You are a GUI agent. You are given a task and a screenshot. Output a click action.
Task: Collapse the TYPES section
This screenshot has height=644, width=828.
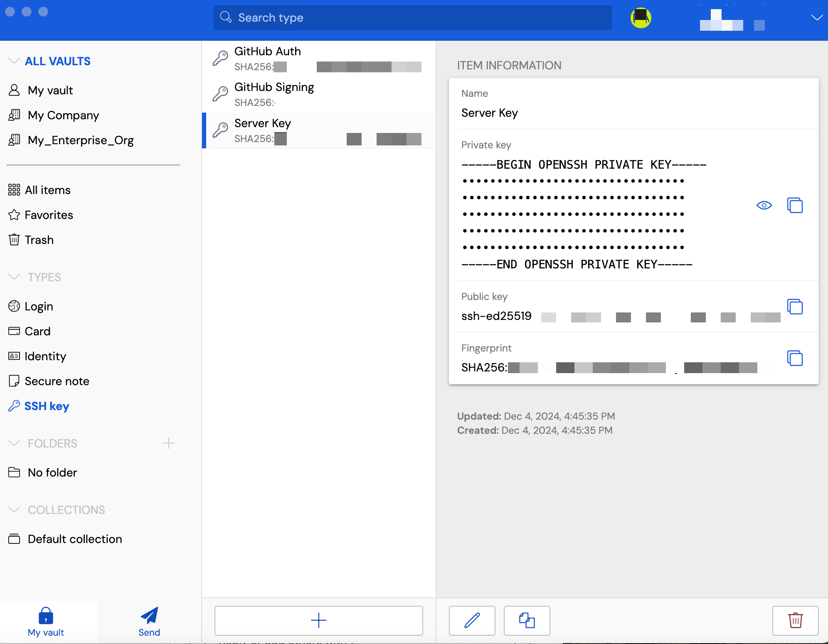(x=14, y=277)
